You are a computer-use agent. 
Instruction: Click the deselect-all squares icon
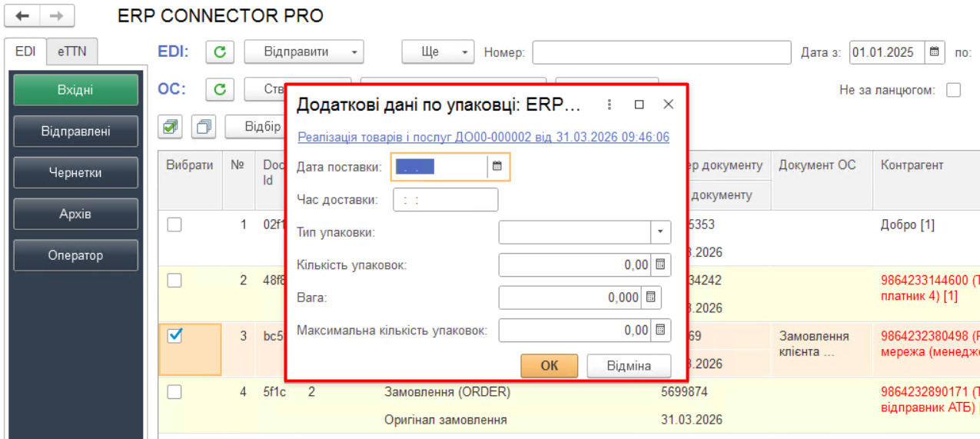204,126
